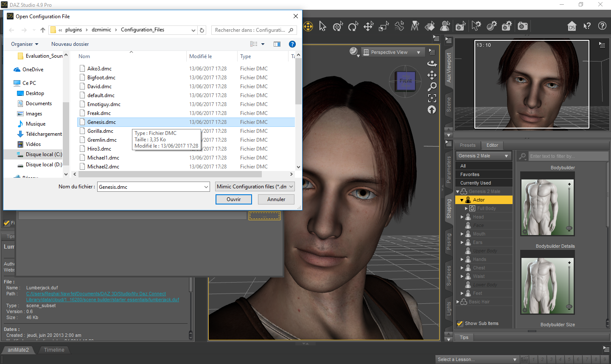This screenshot has height=364, width=611.
Task: Click the Ouvrir button
Action: tap(233, 199)
